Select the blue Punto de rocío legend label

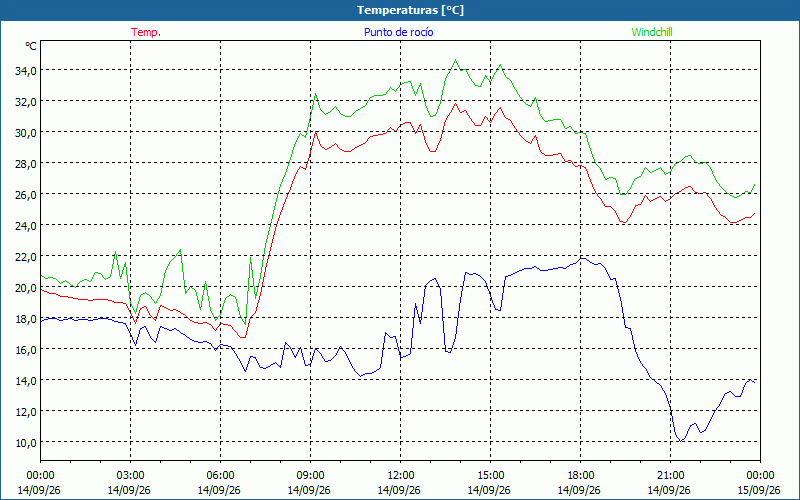pos(398,32)
